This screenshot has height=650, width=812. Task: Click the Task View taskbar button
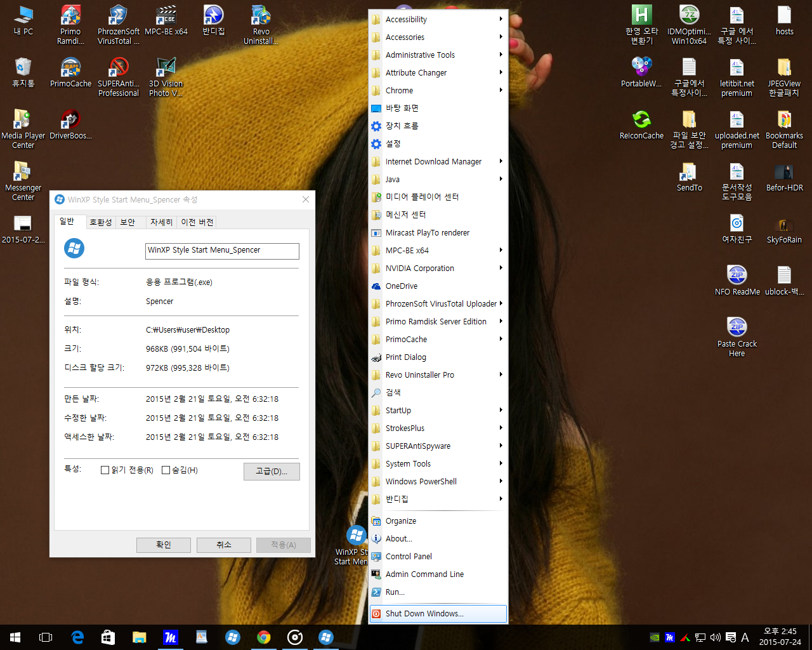[46, 637]
